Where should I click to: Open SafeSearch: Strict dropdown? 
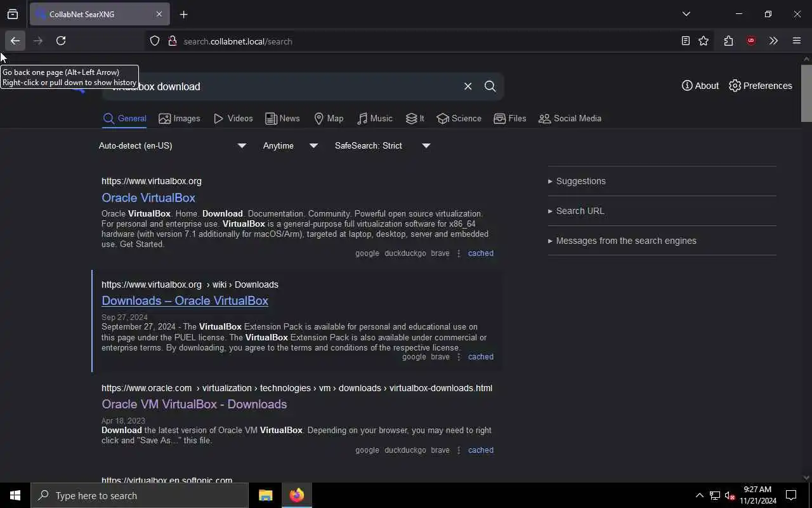click(383, 146)
